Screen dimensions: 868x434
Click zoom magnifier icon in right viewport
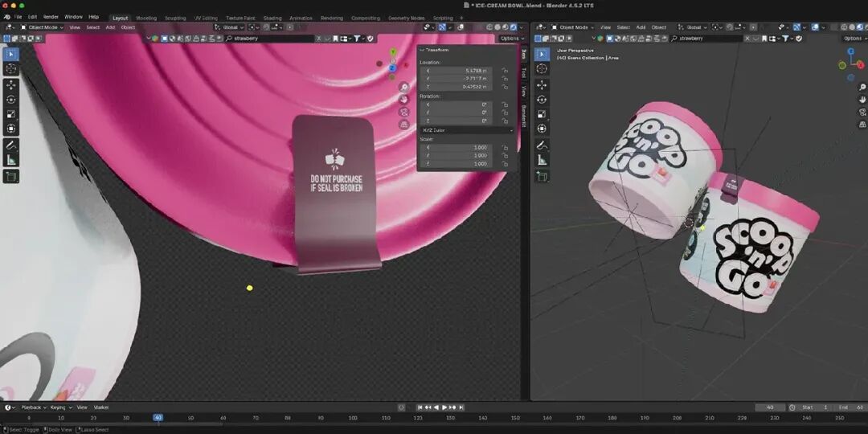862,87
